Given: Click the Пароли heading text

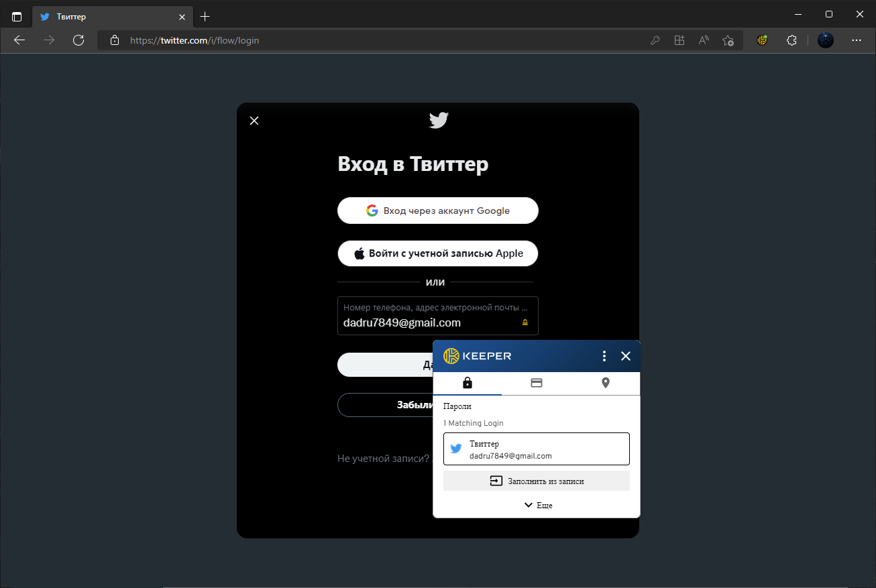Looking at the screenshot, I should click(x=457, y=406).
